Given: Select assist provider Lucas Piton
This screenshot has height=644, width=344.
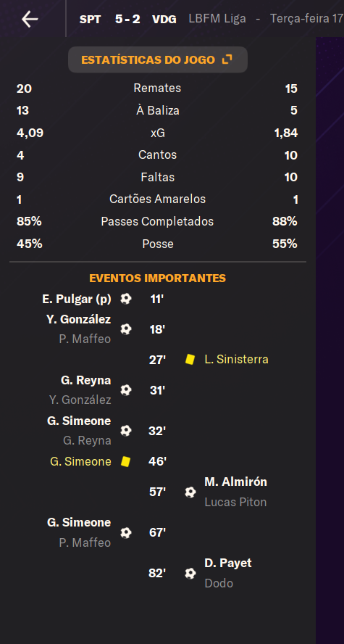Looking at the screenshot, I should coord(235,502).
